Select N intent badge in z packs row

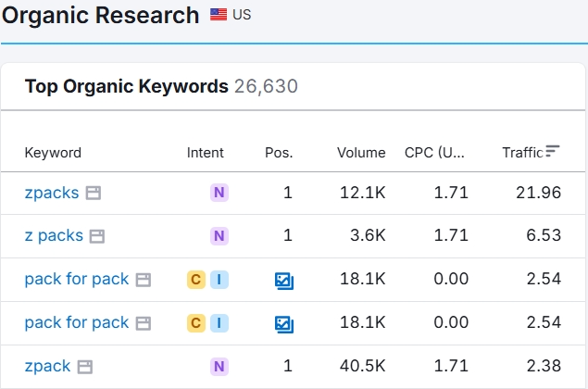219,236
